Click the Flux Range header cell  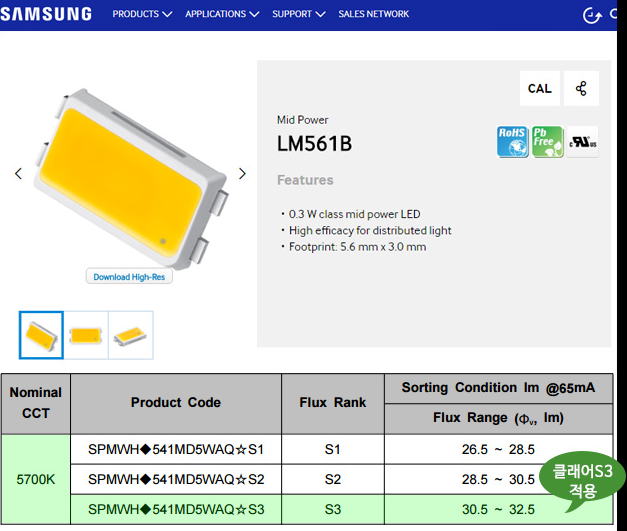click(x=498, y=419)
